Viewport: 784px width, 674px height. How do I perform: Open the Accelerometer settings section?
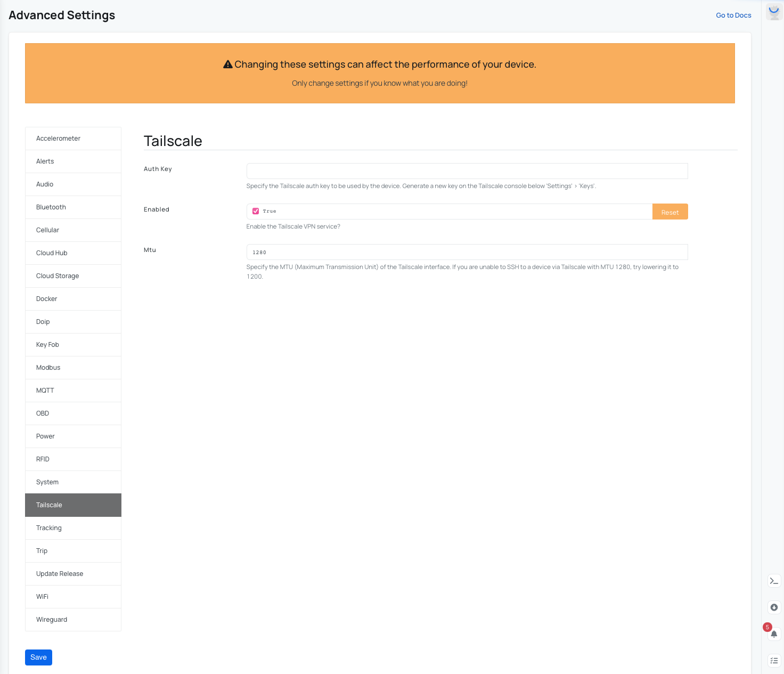tap(73, 139)
